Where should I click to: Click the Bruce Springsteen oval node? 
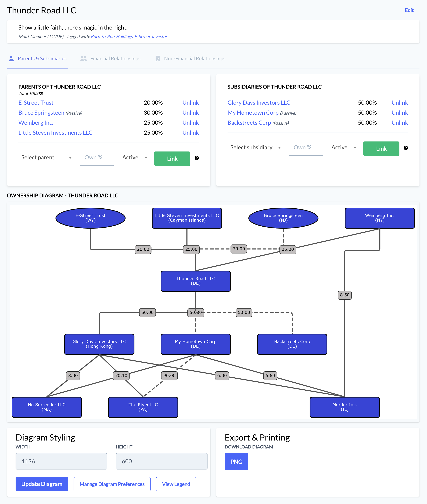tap(283, 218)
